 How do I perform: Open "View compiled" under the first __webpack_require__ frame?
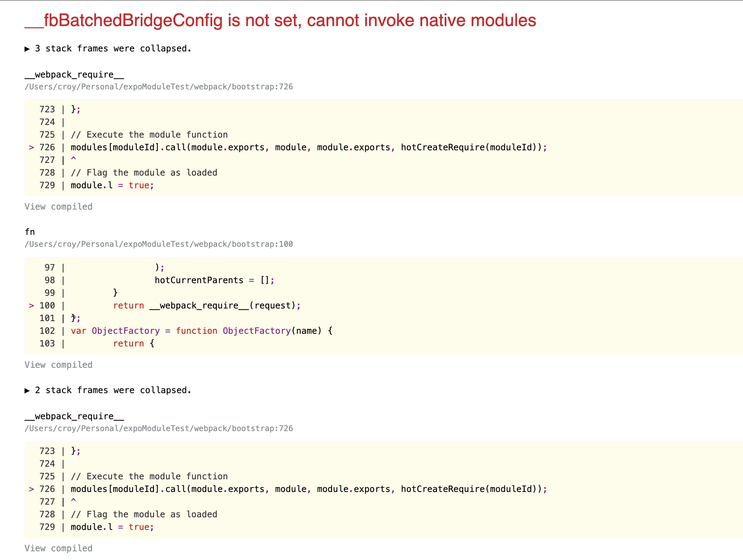(58, 206)
